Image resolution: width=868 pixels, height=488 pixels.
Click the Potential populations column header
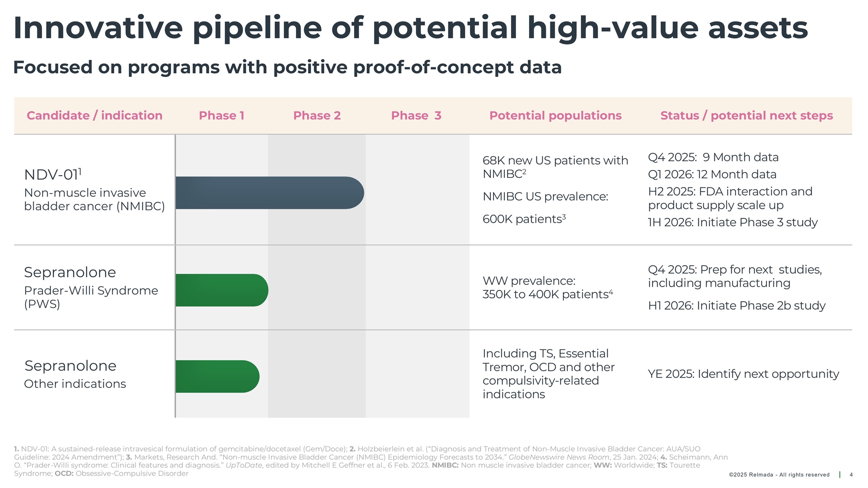coord(555,115)
